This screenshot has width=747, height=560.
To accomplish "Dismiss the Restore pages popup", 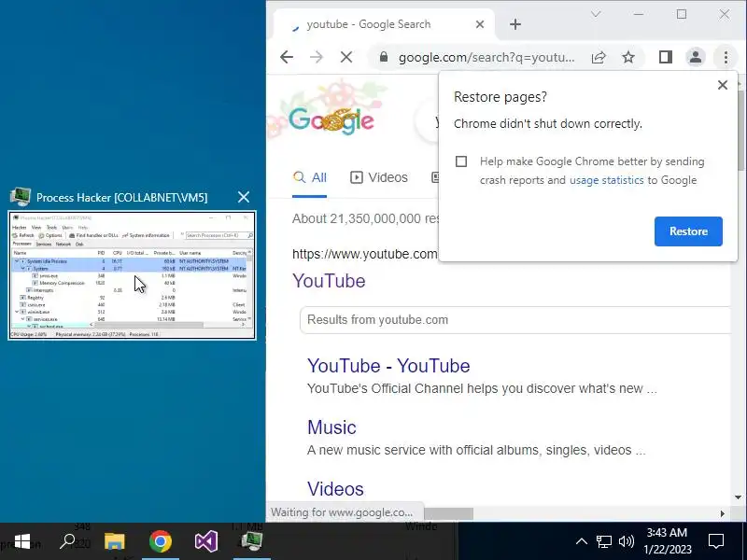I will pyautogui.click(x=723, y=85).
